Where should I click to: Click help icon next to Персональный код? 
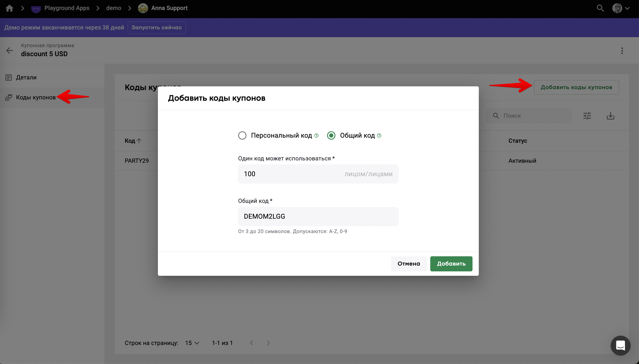click(x=316, y=136)
